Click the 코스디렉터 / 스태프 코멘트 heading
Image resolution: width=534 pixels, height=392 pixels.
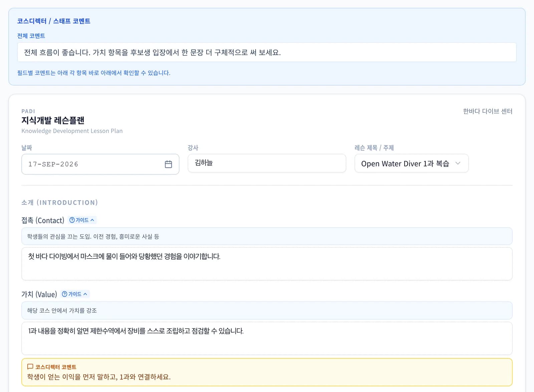click(54, 21)
